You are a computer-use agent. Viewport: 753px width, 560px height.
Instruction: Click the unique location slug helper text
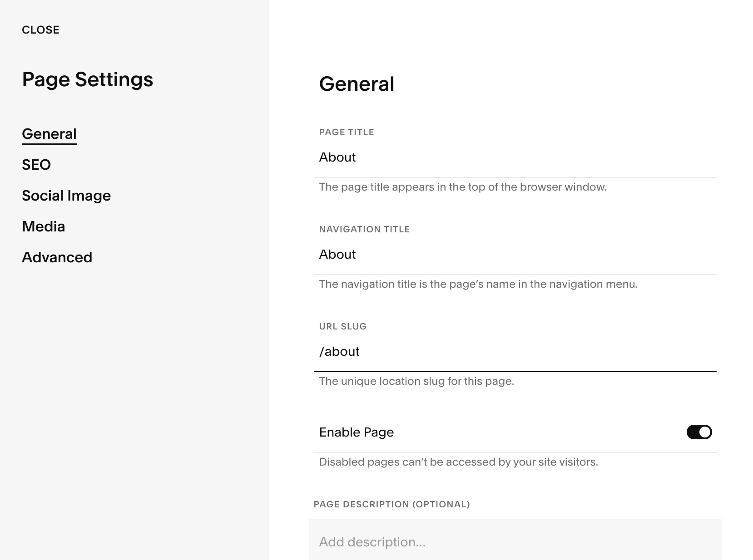point(417,381)
